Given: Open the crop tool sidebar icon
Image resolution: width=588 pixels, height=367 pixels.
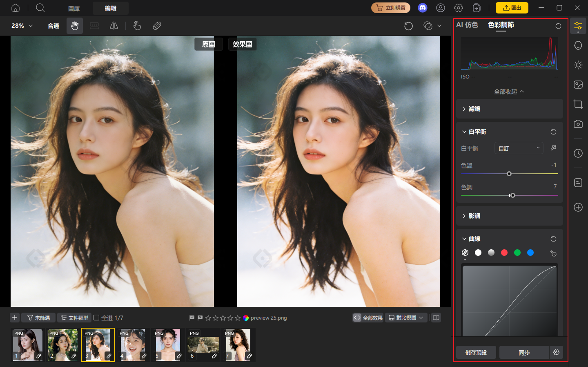Looking at the screenshot, I should click(578, 104).
